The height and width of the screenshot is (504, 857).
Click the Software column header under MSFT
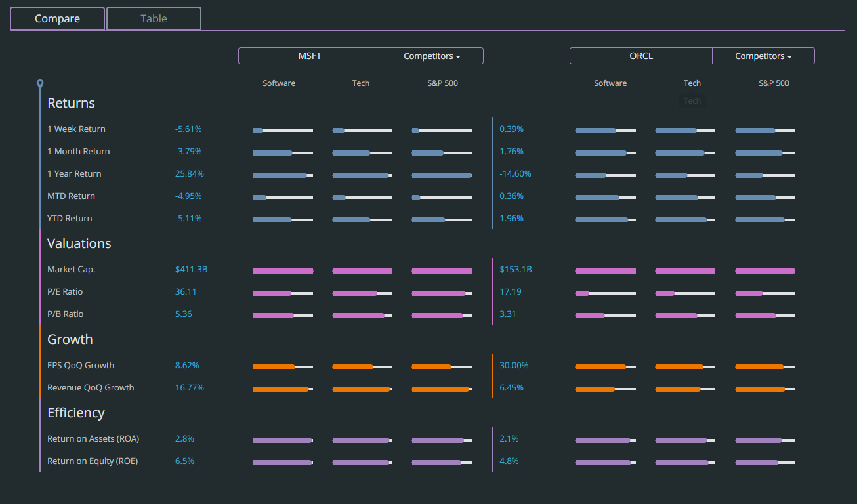click(x=279, y=83)
